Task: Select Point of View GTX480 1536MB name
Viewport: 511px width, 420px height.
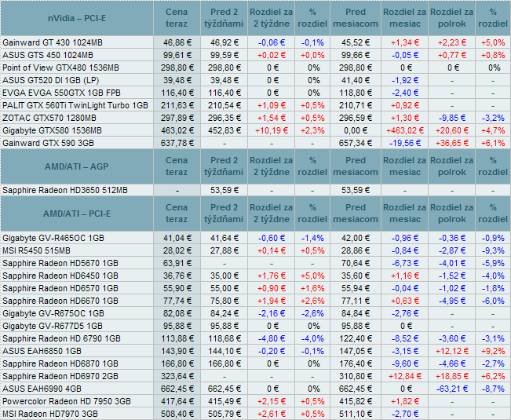Action: pos(60,68)
